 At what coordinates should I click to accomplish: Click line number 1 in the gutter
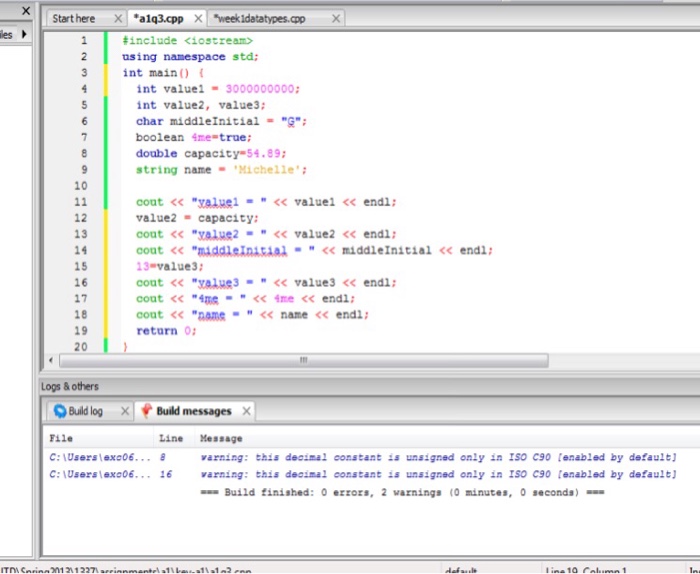click(84, 41)
